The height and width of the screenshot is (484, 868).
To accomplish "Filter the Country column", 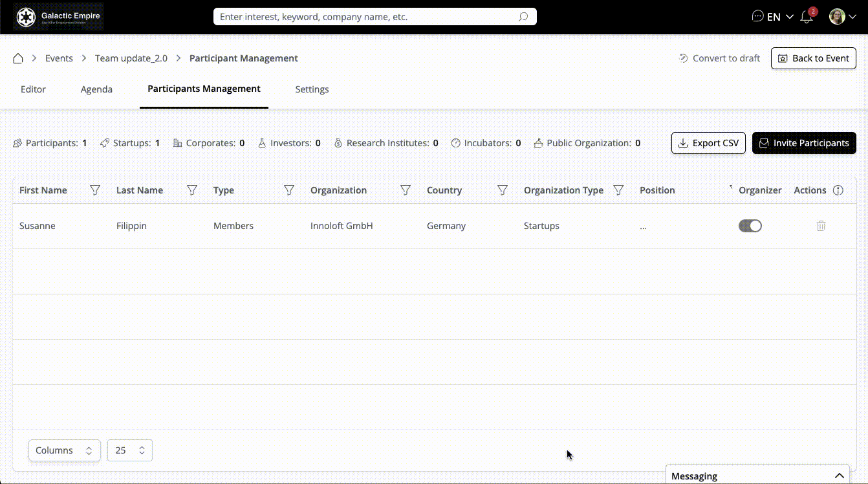I will (503, 190).
